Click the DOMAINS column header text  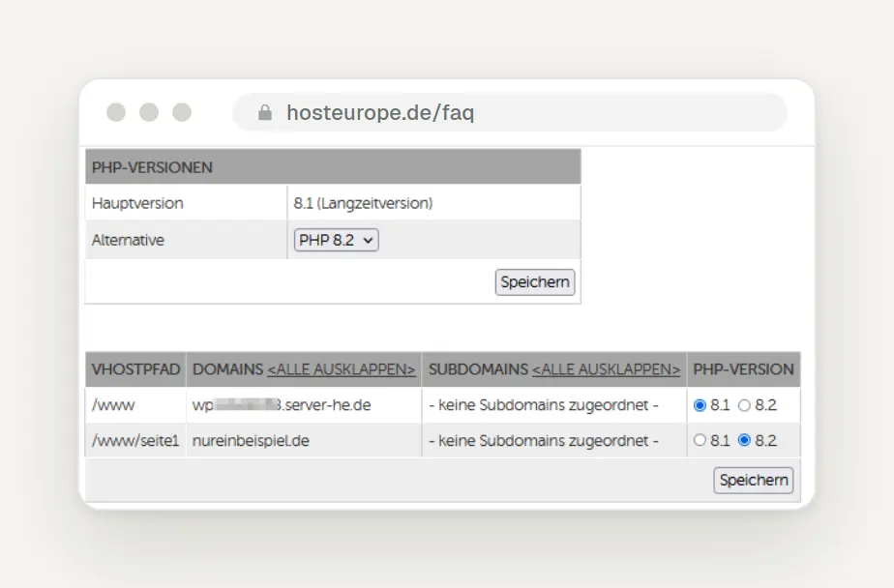[228, 369]
